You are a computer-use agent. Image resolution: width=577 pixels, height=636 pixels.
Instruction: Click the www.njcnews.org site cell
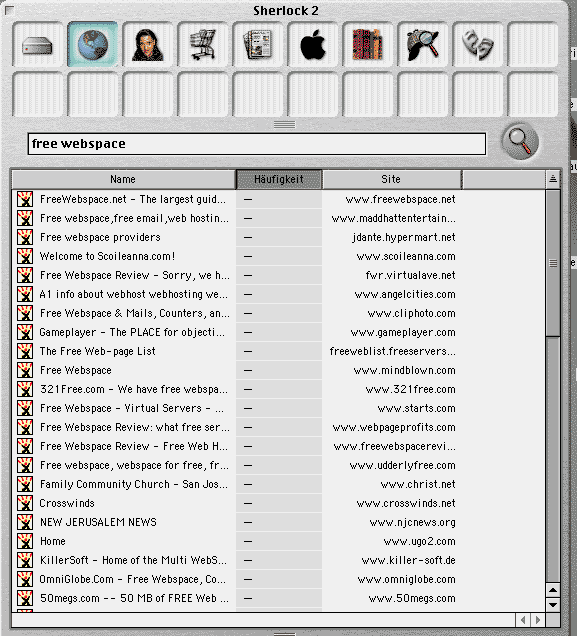[412, 522]
